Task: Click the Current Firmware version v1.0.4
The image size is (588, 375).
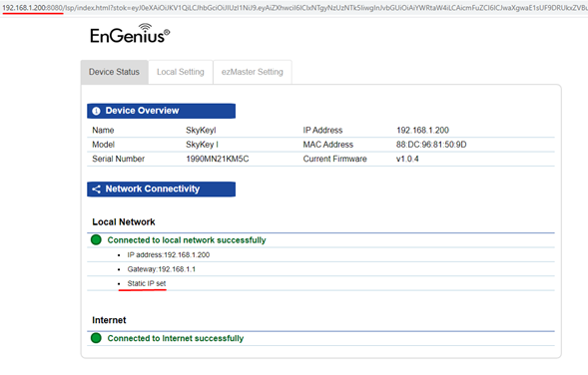Action: [x=407, y=159]
